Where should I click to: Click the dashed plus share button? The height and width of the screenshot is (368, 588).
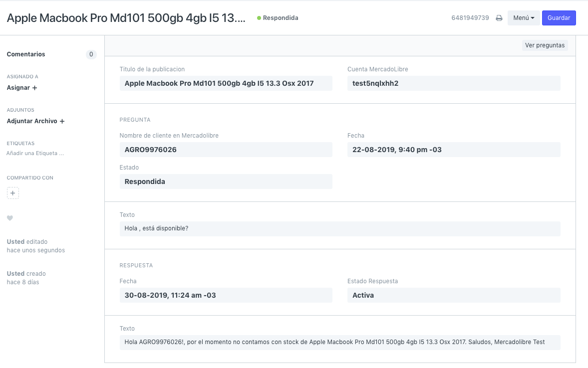coord(13,193)
